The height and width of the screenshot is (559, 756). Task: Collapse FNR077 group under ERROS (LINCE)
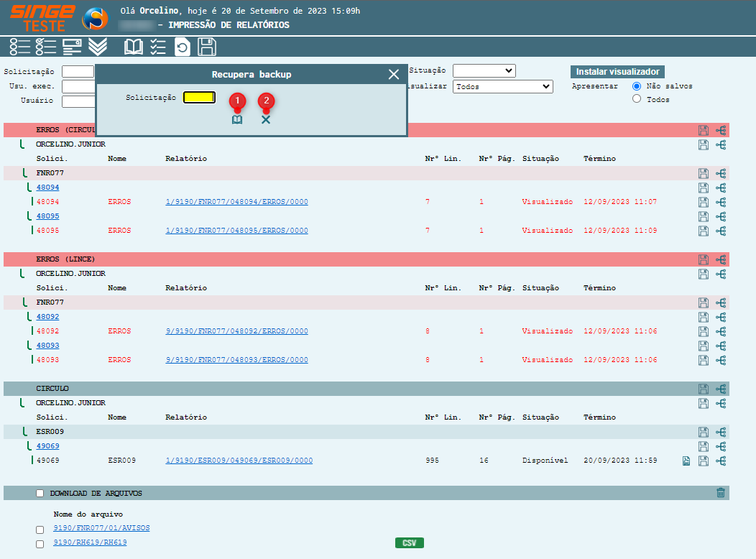click(24, 302)
